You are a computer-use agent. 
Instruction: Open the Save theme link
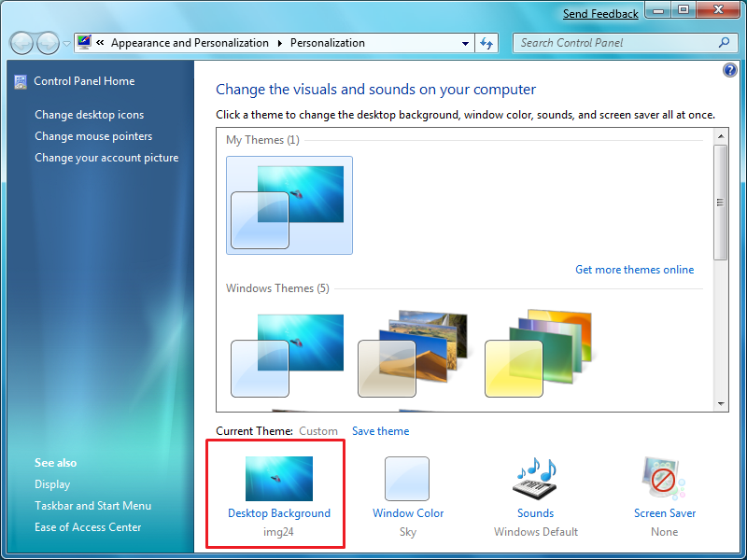(380, 431)
